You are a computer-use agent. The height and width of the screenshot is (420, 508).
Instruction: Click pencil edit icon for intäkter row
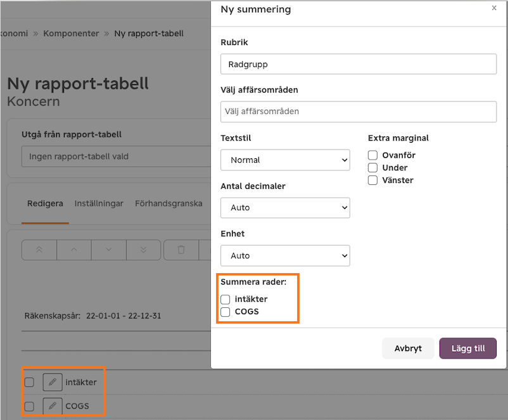[x=53, y=382]
